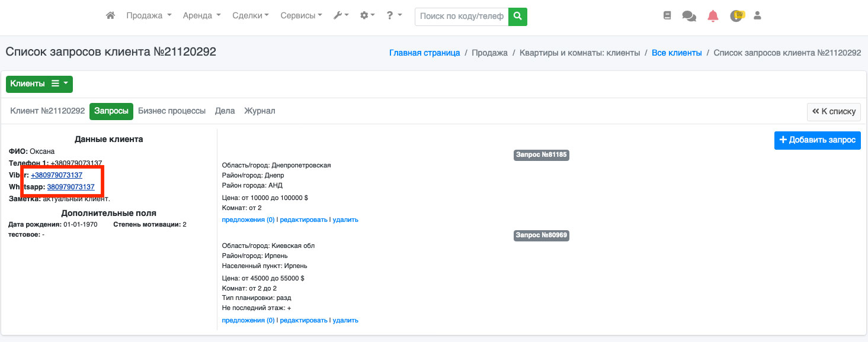
Task: Click the Добавить запрос button
Action: pyautogui.click(x=817, y=140)
